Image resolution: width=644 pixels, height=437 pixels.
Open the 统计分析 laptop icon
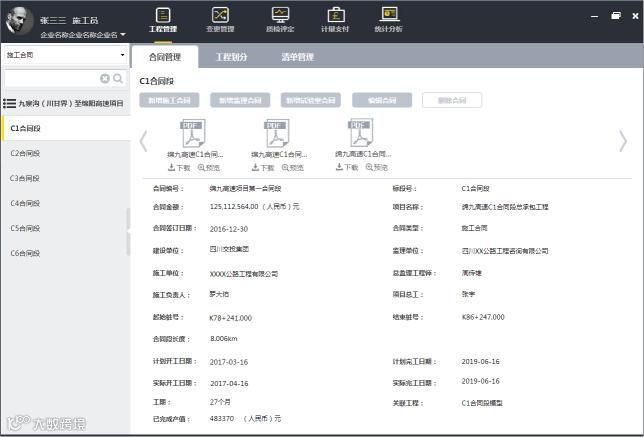389,15
